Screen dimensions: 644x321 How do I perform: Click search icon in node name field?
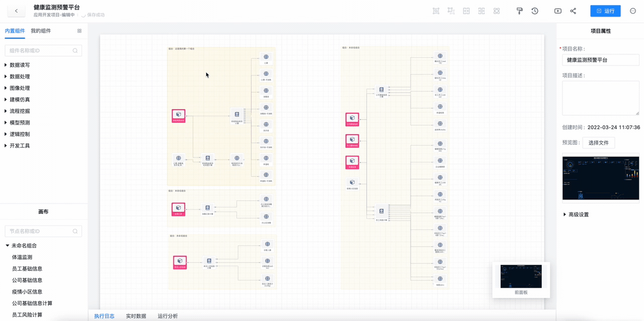click(75, 231)
